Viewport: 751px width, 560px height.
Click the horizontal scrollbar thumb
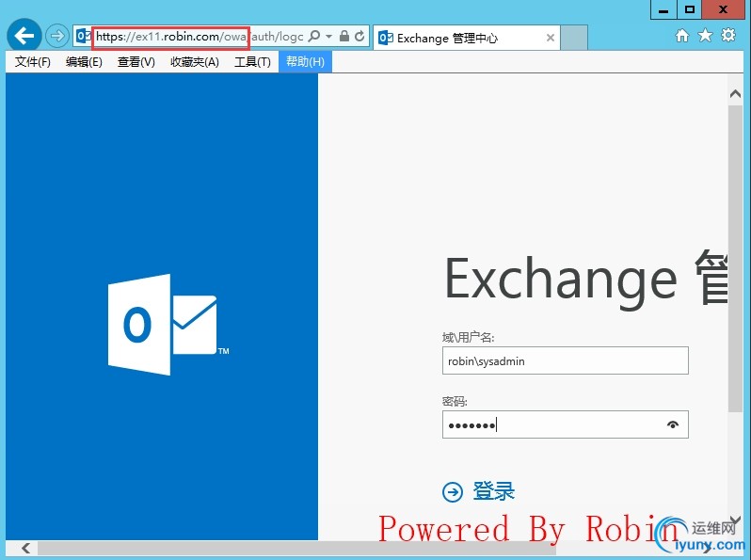click(297, 548)
